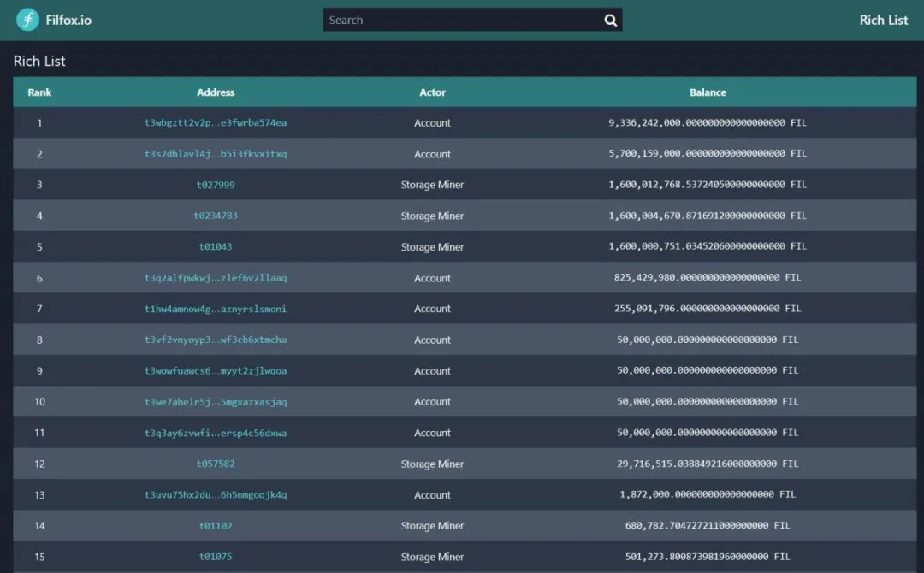The image size is (924, 573).
Task: Click the Balance column header
Action: pyautogui.click(x=708, y=92)
